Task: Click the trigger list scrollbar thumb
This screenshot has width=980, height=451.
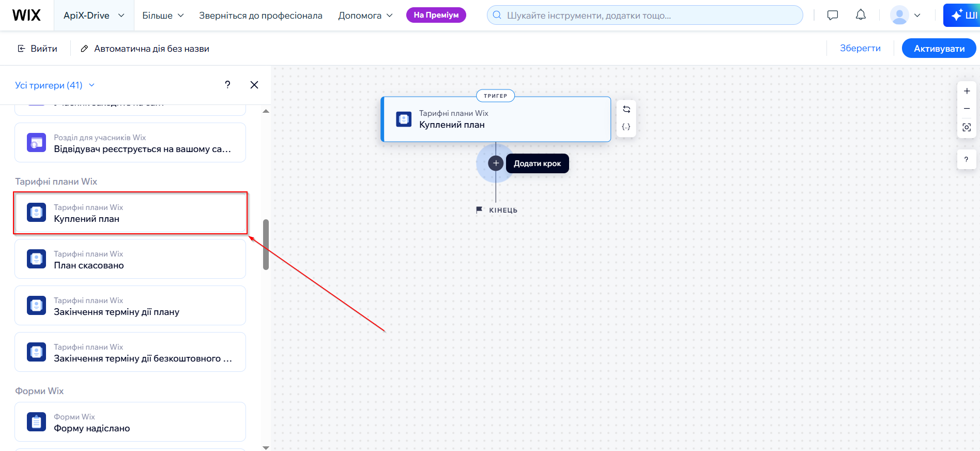Action: tap(266, 245)
